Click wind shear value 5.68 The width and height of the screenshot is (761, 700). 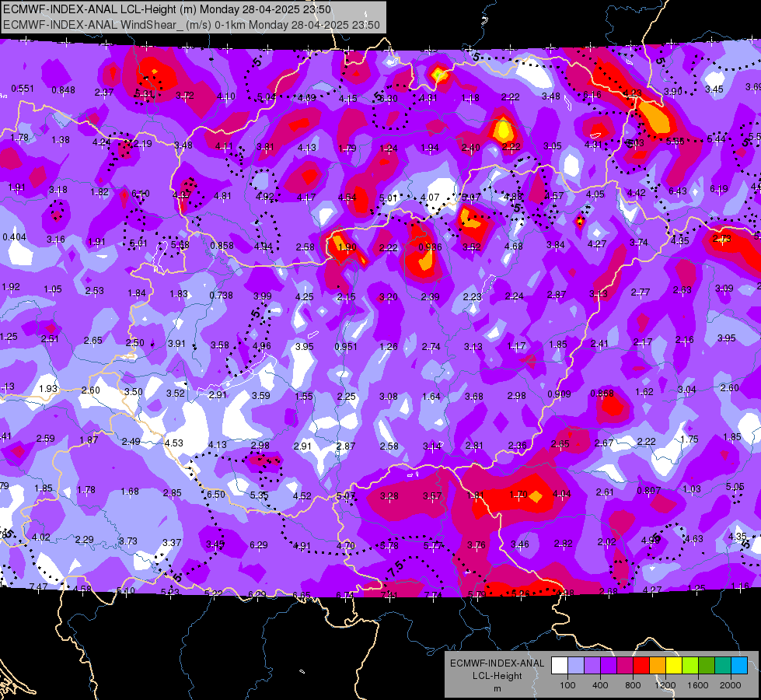[x=180, y=244]
